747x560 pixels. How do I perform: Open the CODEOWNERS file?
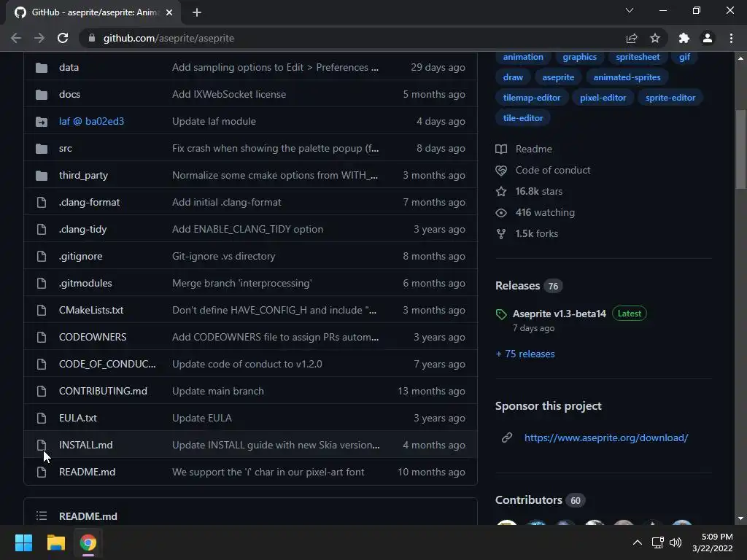tap(93, 337)
